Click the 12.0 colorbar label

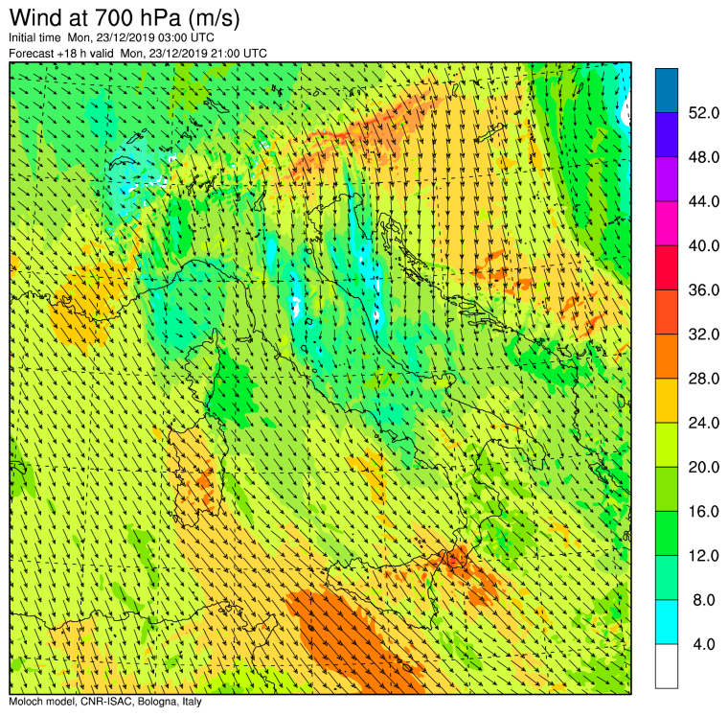click(x=704, y=555)
